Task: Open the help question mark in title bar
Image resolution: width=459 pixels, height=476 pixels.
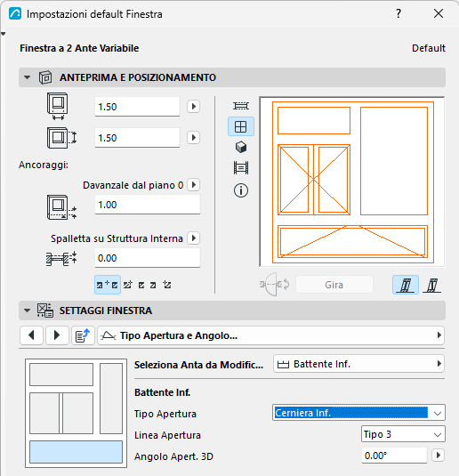Action: click(399, 13)
